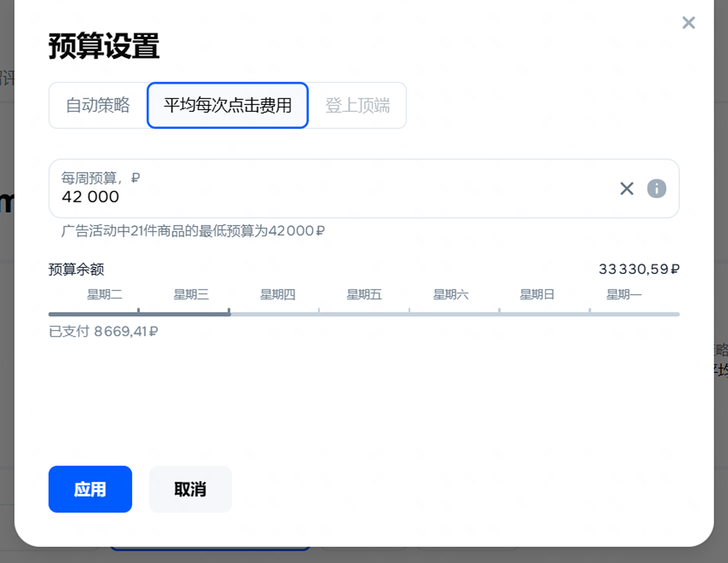This screenshot has width=728, height=563.
Task: Select the 平均每次点击费用 tab
Action: (x=227, y=105)
